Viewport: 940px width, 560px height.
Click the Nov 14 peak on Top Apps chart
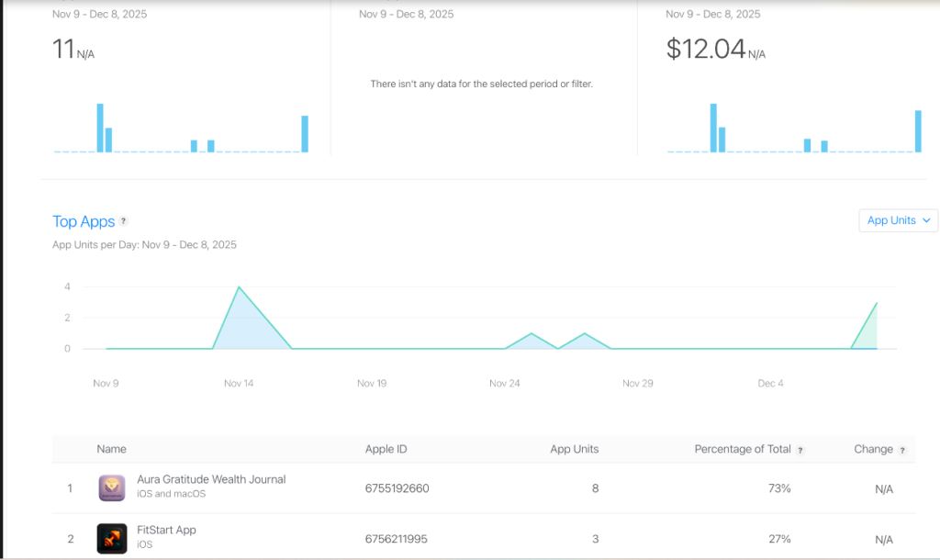[240, 288]
